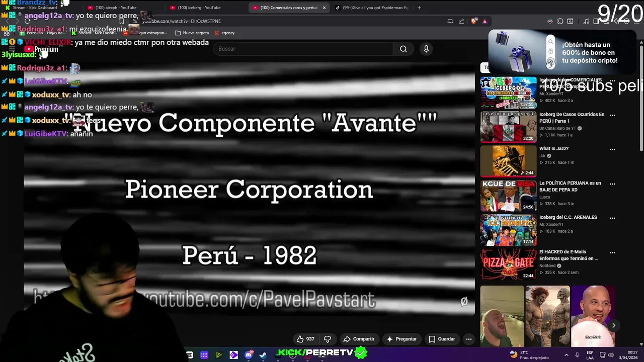Open options for Iceberg De Casos Ocurridos video

(x=612, y=115)
